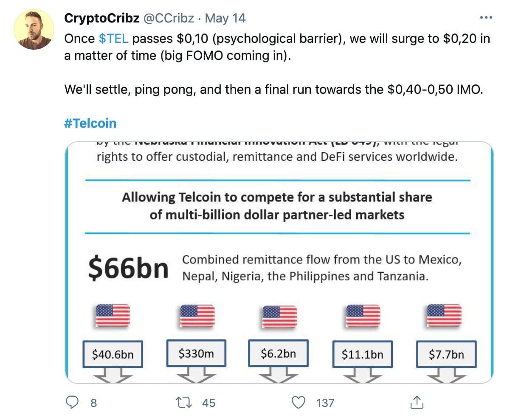
Task: Click the 8 replies count
Action: pyautogui.click(x=93, y=403)
